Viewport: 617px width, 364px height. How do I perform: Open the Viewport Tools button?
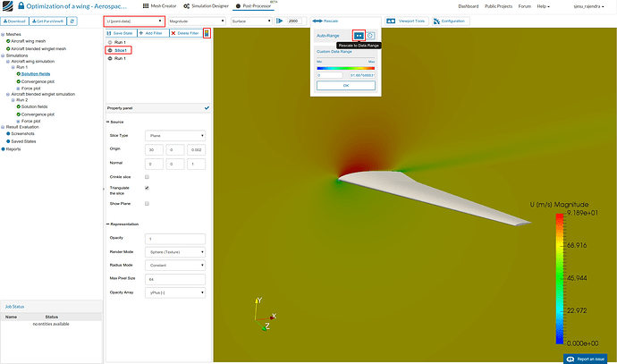coord(407,21)
